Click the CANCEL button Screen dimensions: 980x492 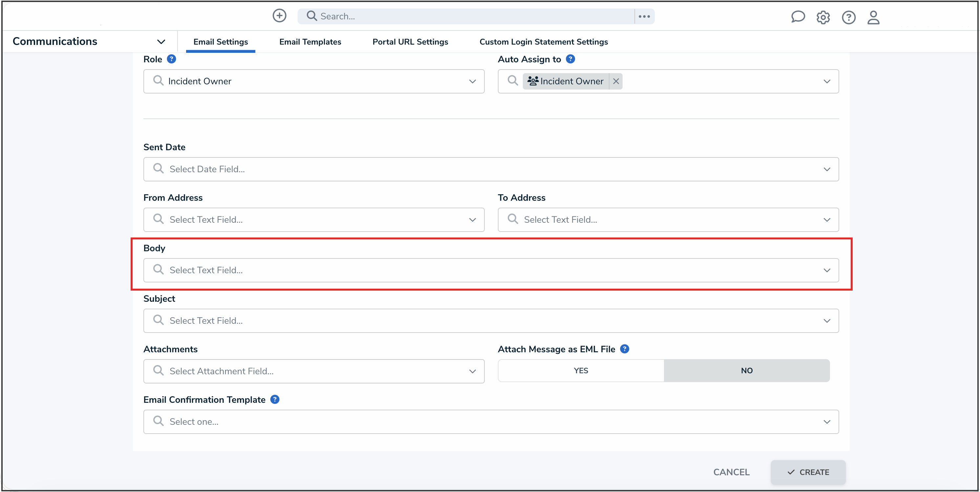click(x=731, y=472)
